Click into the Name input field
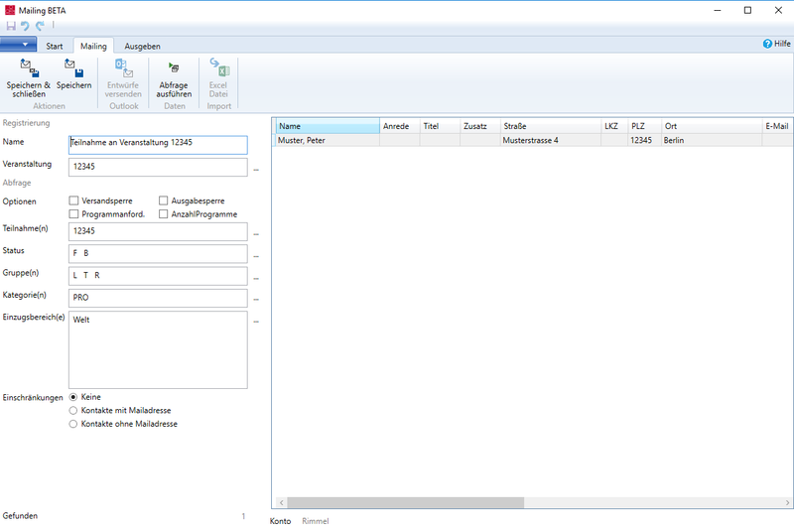794x532 pixels. (x=158, y=145)
